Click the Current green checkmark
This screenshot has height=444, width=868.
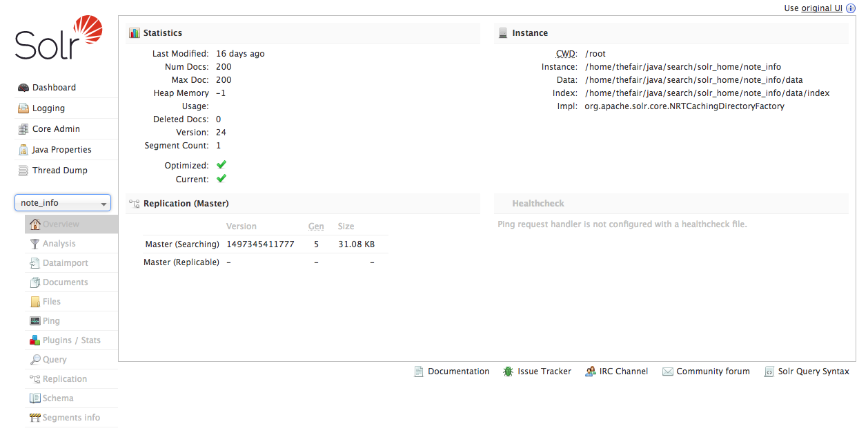[x=221, y=179]
